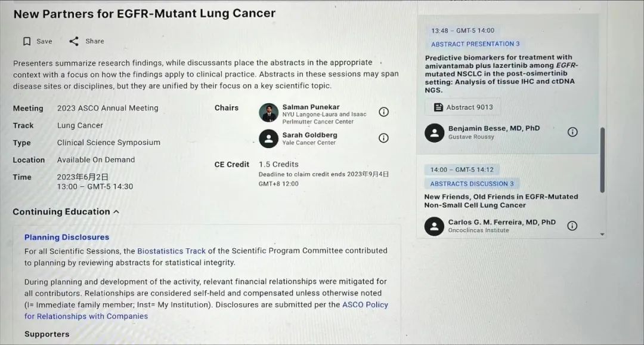
Task: Open info for Sarah Goldberg
Action: pyautogui.click(x=383, y=138)
